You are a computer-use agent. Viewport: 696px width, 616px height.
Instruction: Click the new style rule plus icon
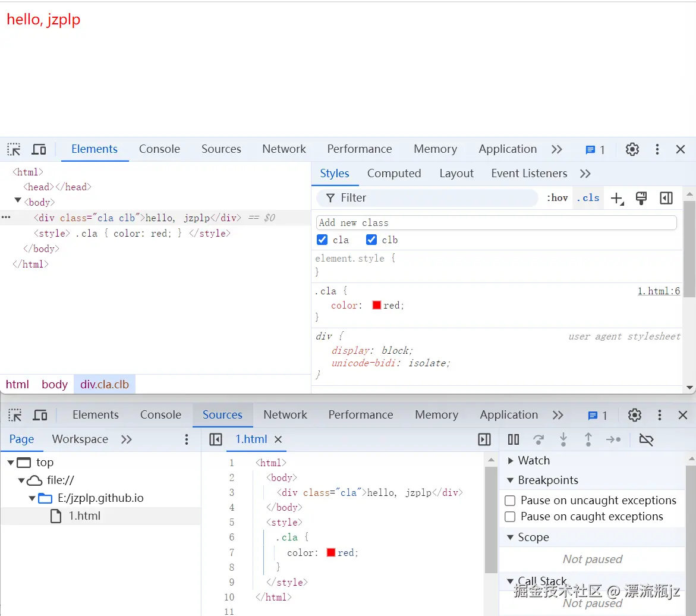tap(616, 198)
